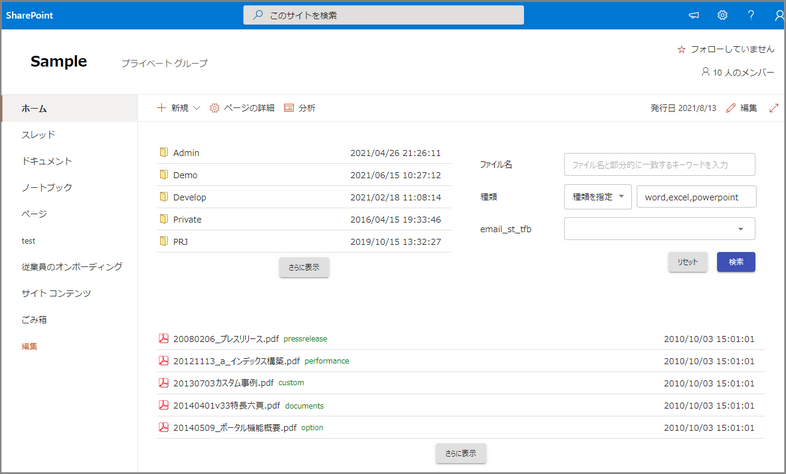The image size is (786, 474).
Task: Select ドキュメント in left navigation
Action: [x=47, y=161]
